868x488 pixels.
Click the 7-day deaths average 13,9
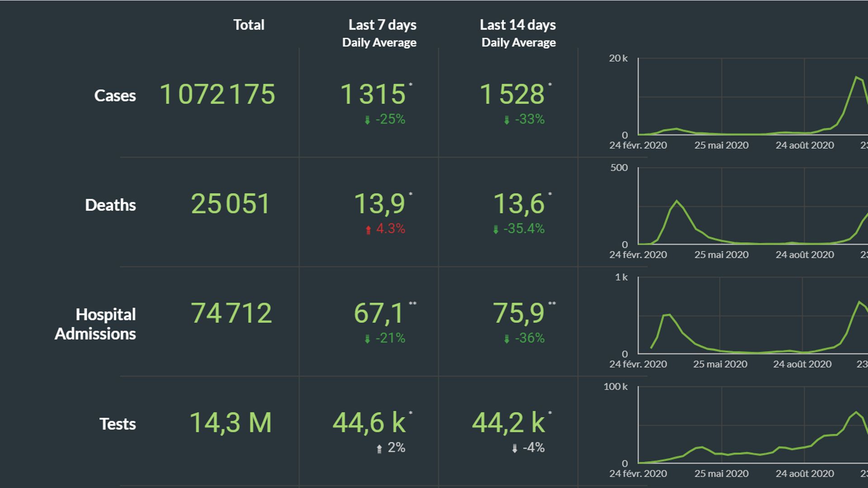click(379, 204)
